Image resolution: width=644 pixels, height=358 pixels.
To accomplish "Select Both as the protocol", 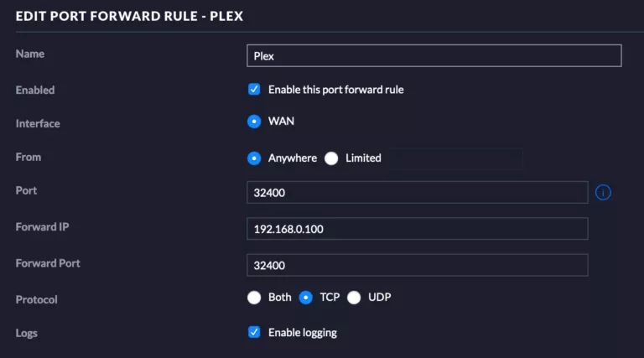I will 254,297.
